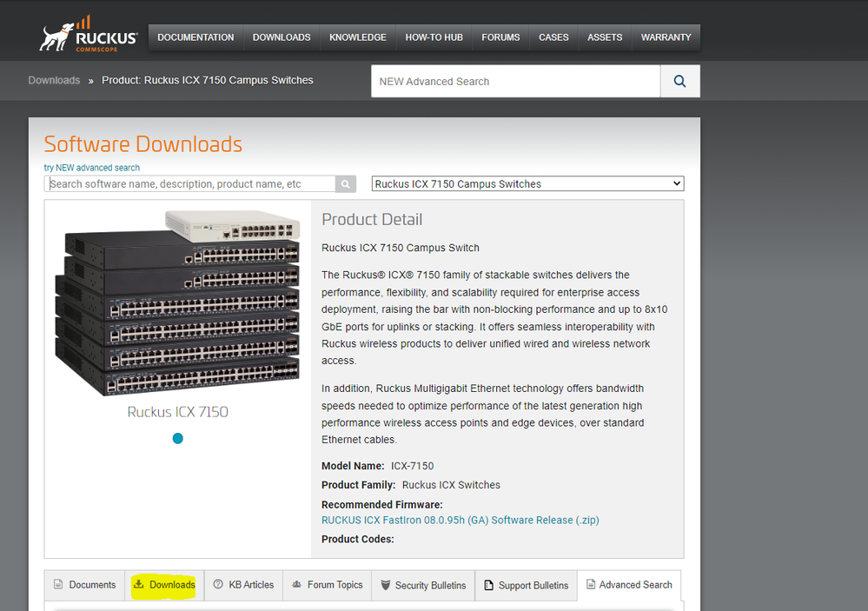The image size is (868, 611).
Task: Go to WARRANTY in the navigation bar
Action: tap(666, 37)
